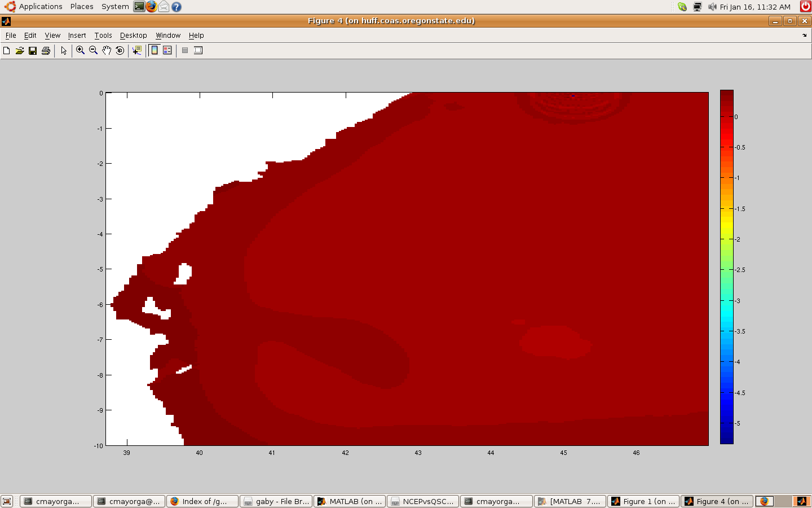Select the Zoom Out magnifier tool
812x508 pixels.
click(93, 51)
